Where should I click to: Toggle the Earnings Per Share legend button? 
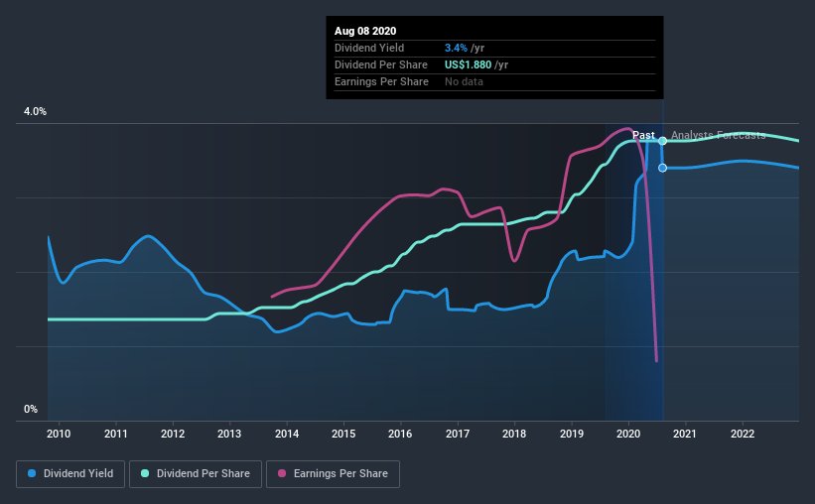click(x=334, y=474)
